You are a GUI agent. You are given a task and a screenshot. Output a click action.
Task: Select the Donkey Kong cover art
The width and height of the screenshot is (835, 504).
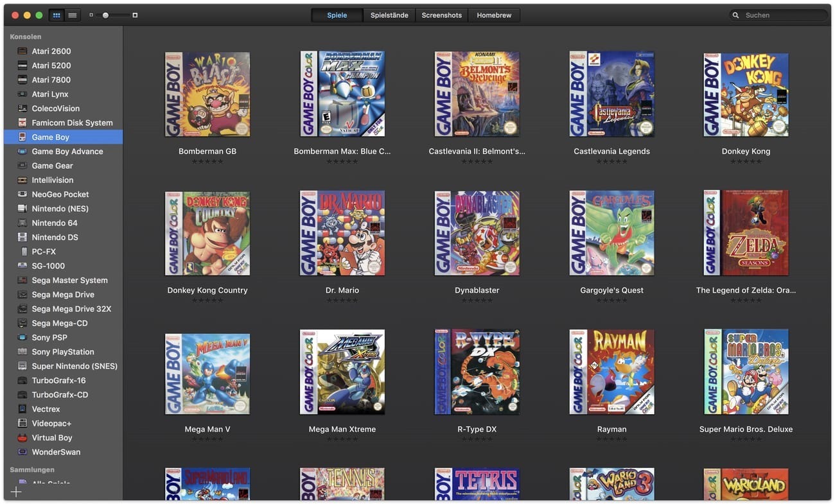[746, 94]
